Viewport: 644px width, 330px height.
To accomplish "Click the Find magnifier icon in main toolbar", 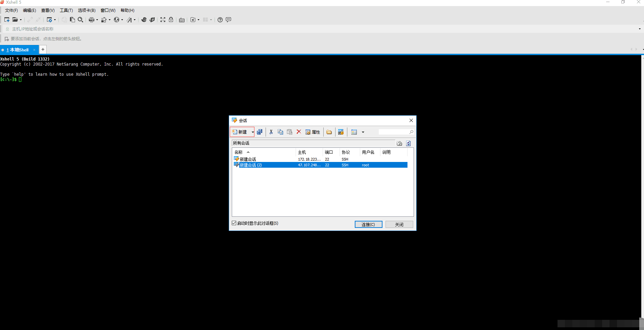I will (80, 20).
